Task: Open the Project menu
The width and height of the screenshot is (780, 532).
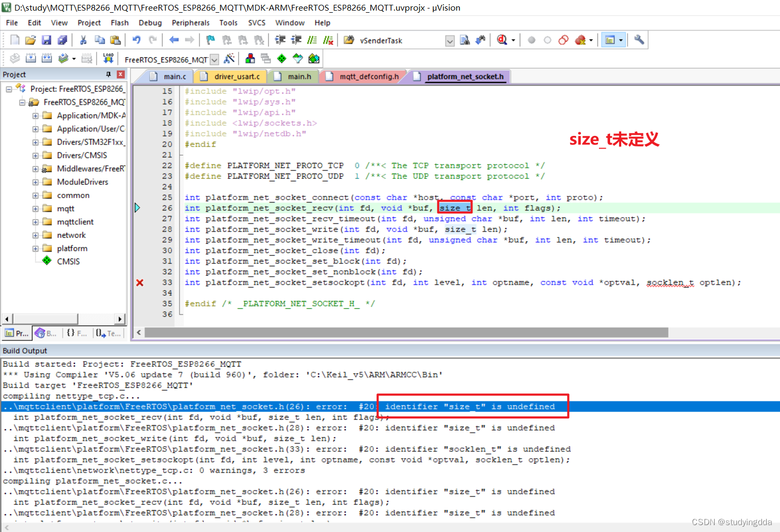Action: [x=89, y=23]
